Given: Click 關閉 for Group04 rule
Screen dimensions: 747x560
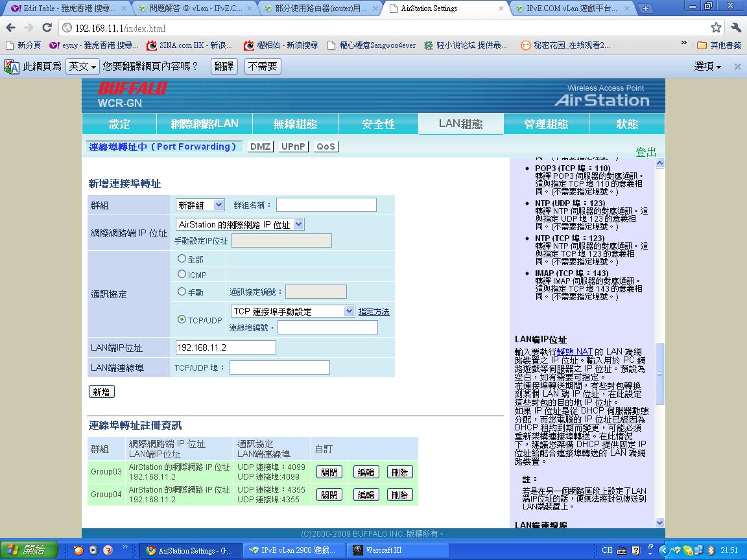Looking at the screenshot, I should (329, 495).
